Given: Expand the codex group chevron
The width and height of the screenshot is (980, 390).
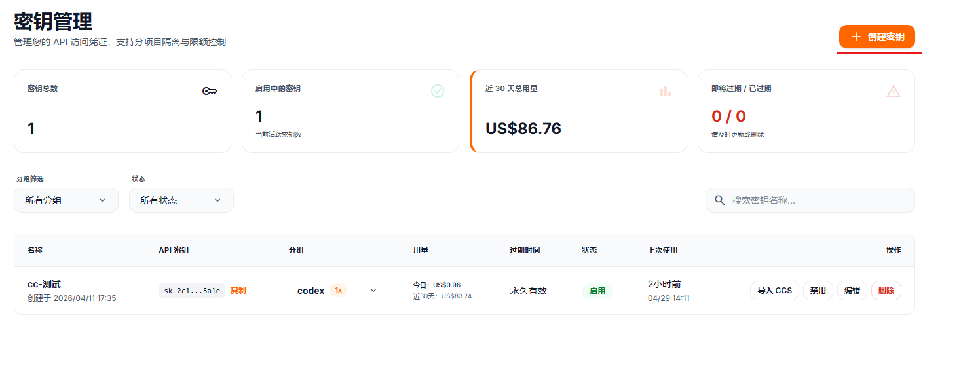Looking at the screenshot, I should [373, 291].
